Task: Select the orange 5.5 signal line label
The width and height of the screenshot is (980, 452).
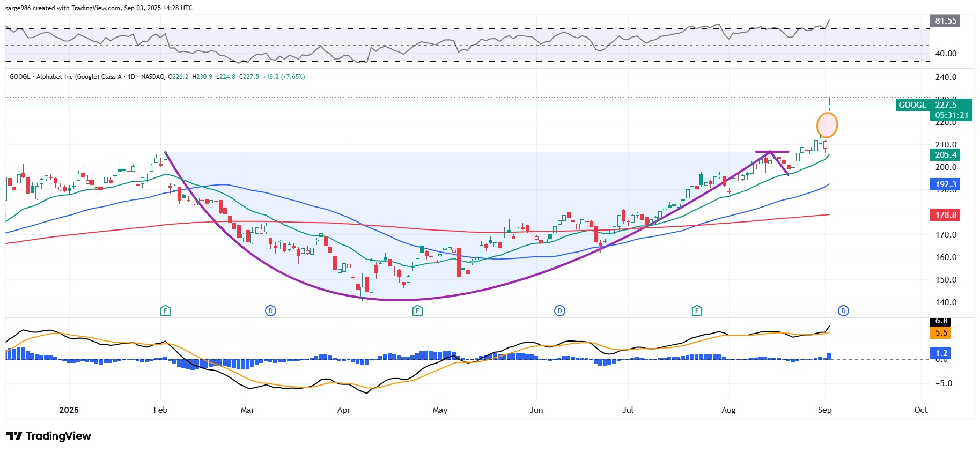Action: click(941, 333)
